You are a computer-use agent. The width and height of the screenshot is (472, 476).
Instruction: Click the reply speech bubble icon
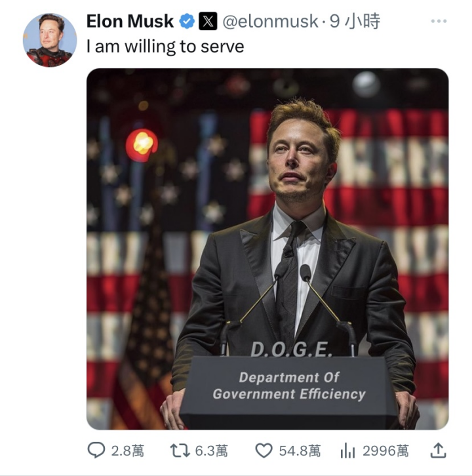(x=96, y=450)
